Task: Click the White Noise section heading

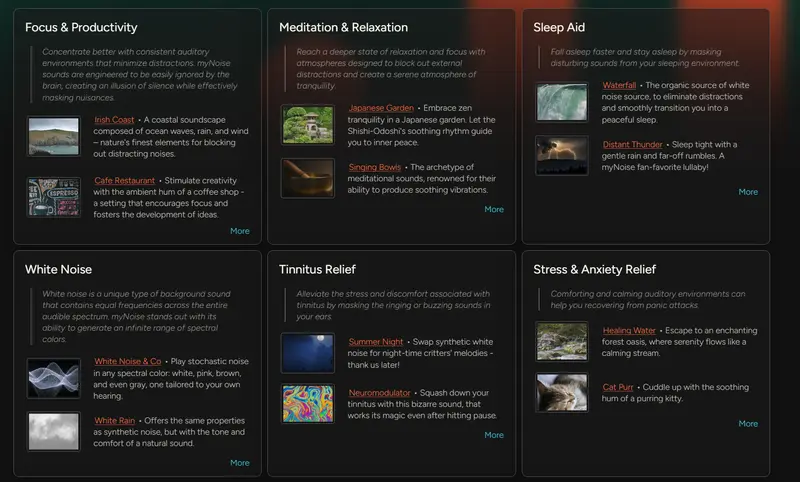Action: click(x=58, y=269)
